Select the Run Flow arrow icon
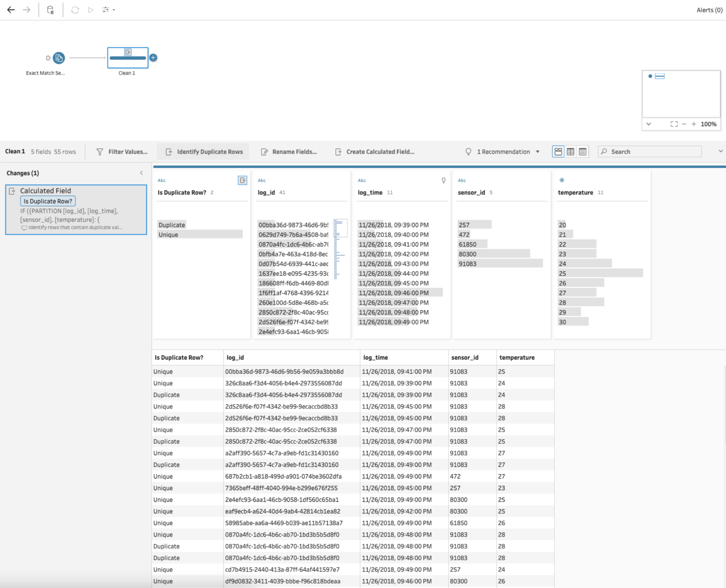726x588 pixels. pyautogui.click(x=90, y=10)
